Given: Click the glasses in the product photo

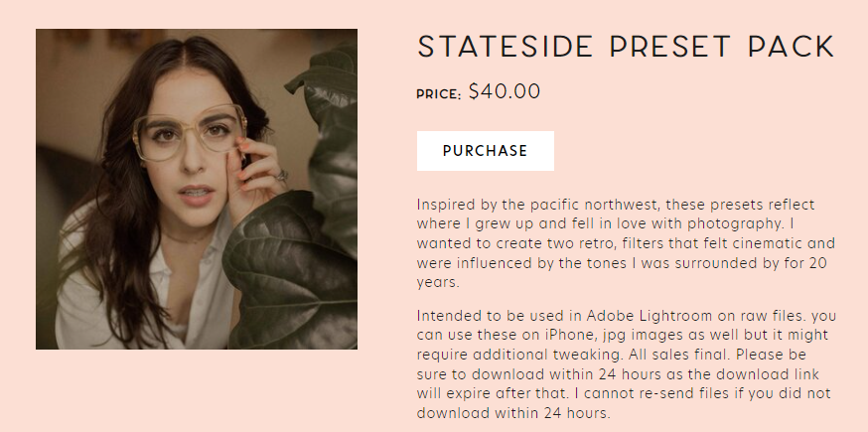Looking at the screenshot, I should 189,136.
